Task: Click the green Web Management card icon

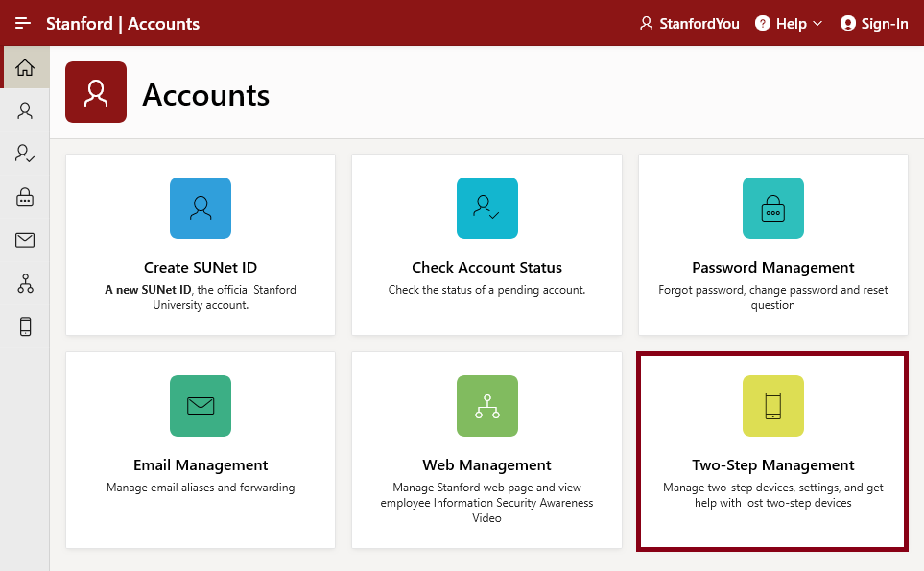Action: coord(487,406)
